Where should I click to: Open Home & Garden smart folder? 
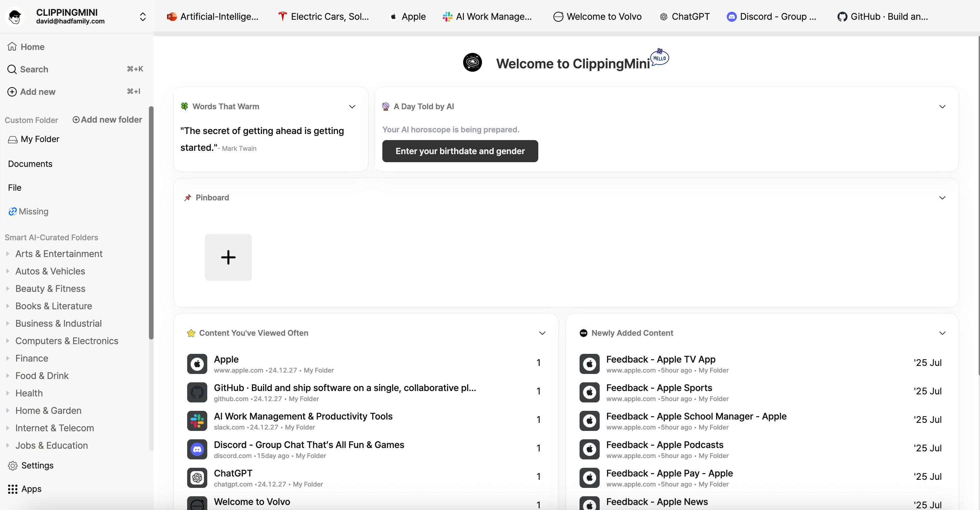click(48, 411)
